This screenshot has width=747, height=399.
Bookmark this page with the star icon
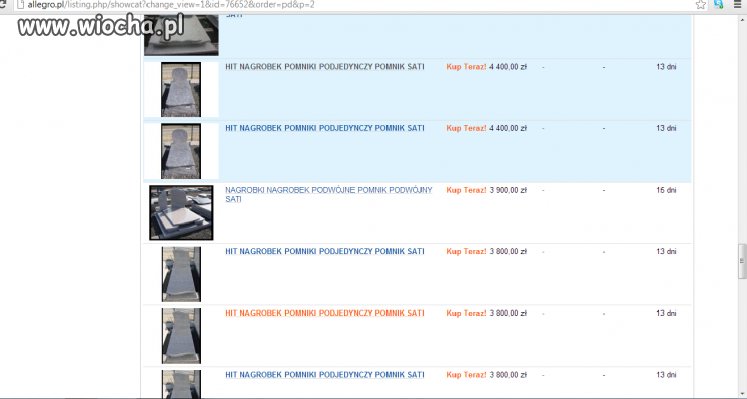tap(701, 5)
